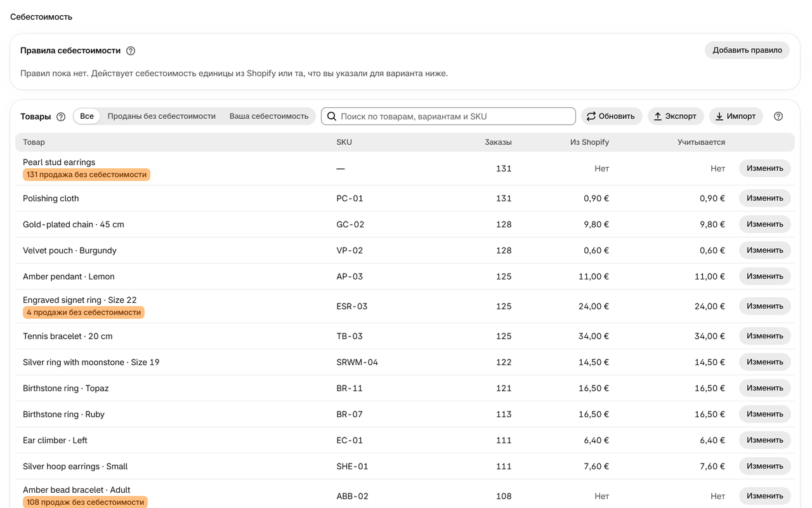Click Изменить for Tennis bracelet 20 cm
The width and height of the screenshot is (812, 508).
765,336
